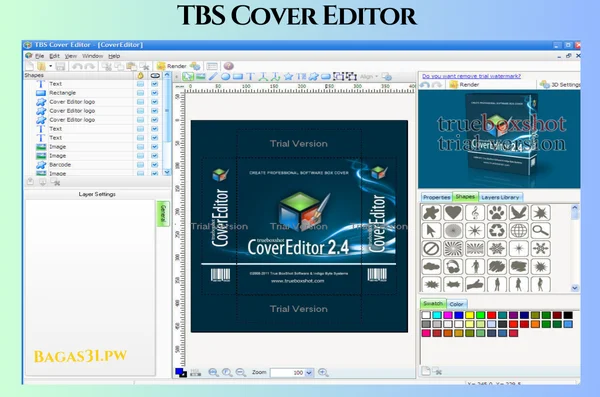Insert the magnifying glass shape

click(x=540, y=230)
